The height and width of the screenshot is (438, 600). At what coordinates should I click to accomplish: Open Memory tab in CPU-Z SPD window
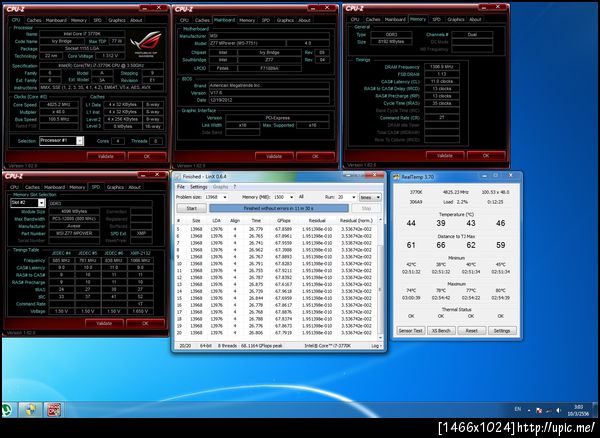[x=77, y=187]
